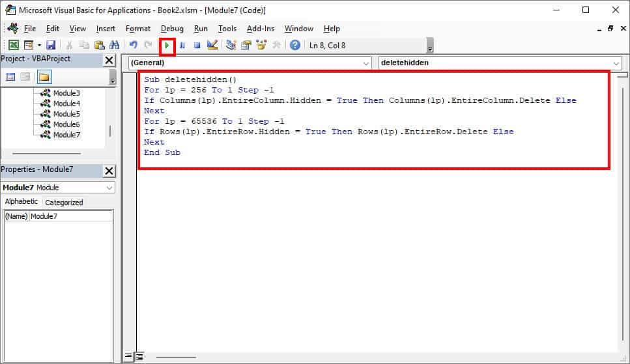
Task: Click the (Name) Module7 property field
Action: 58,216
